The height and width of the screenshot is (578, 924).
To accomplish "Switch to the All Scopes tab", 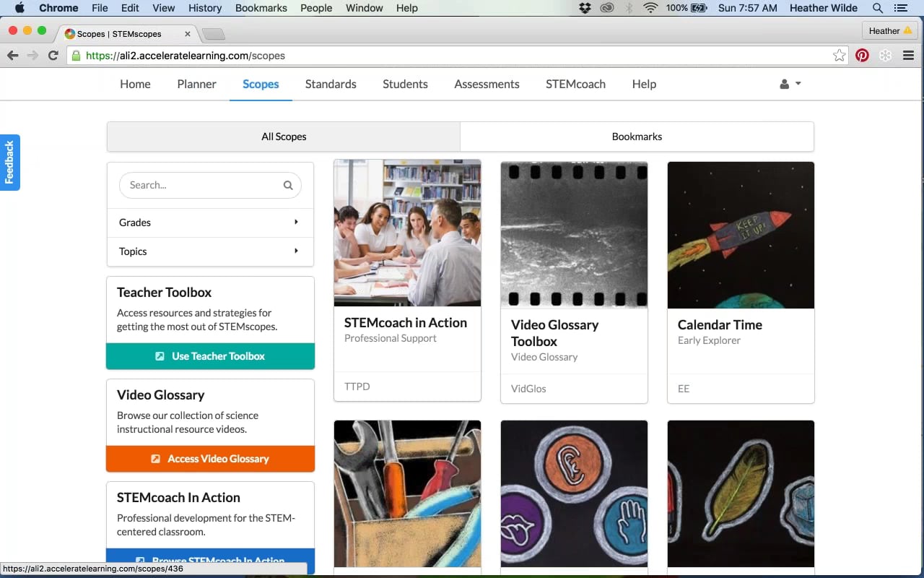I will (284, 137).
